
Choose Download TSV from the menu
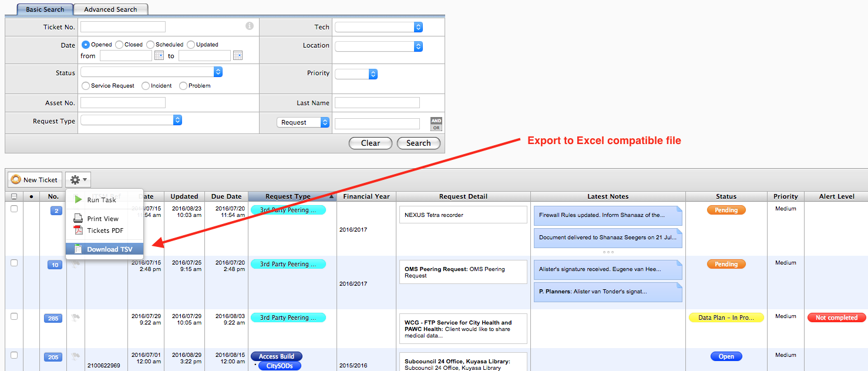(105, 249)
